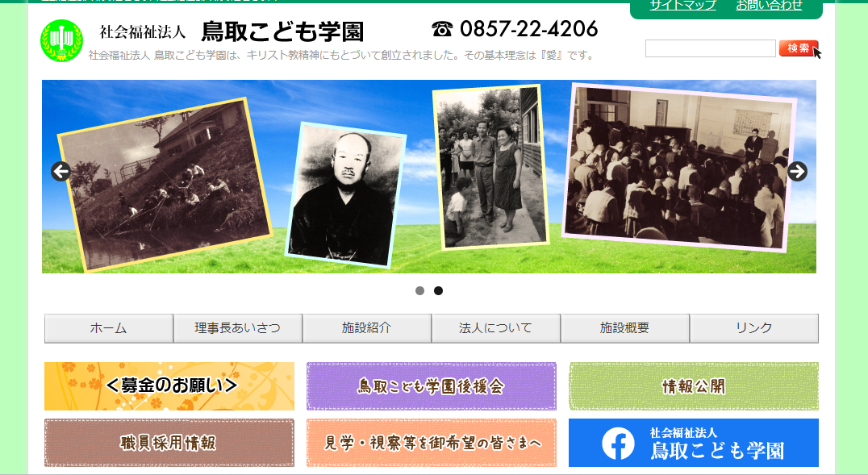Click the purple 鳥取こども学園後援会 banner
The width and height of the screenshot is (868, 475).
pyautogui.click(x=432, y=386)
